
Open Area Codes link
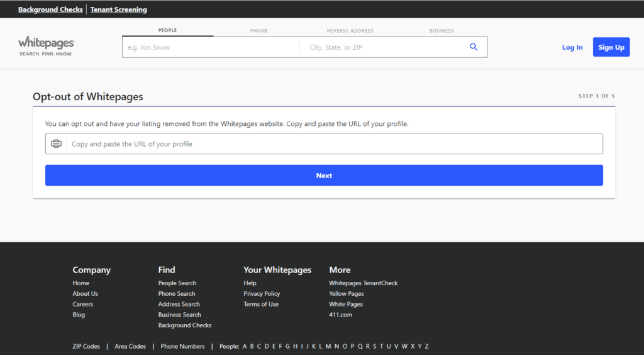(x=130, y=346)
